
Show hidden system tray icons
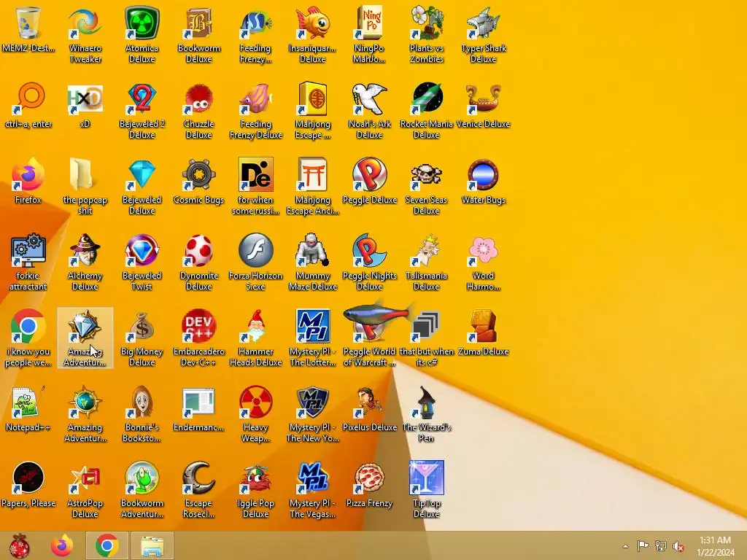point(625,546)
